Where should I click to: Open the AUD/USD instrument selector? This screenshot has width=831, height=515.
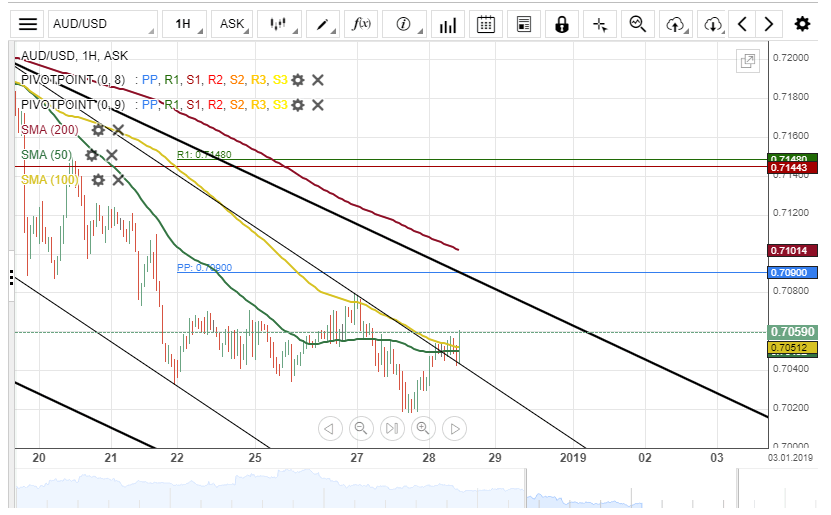(x=101, y=24)
